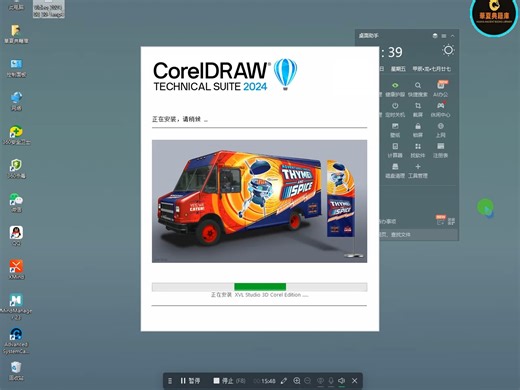Click the green floating ball widget
This screenshot has height=390, width=520.
(x=485, y=208)
